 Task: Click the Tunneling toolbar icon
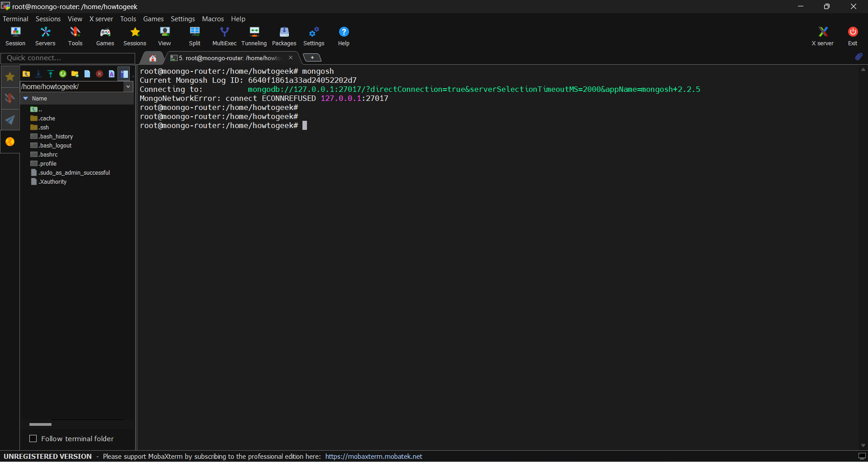pos(254,36)
